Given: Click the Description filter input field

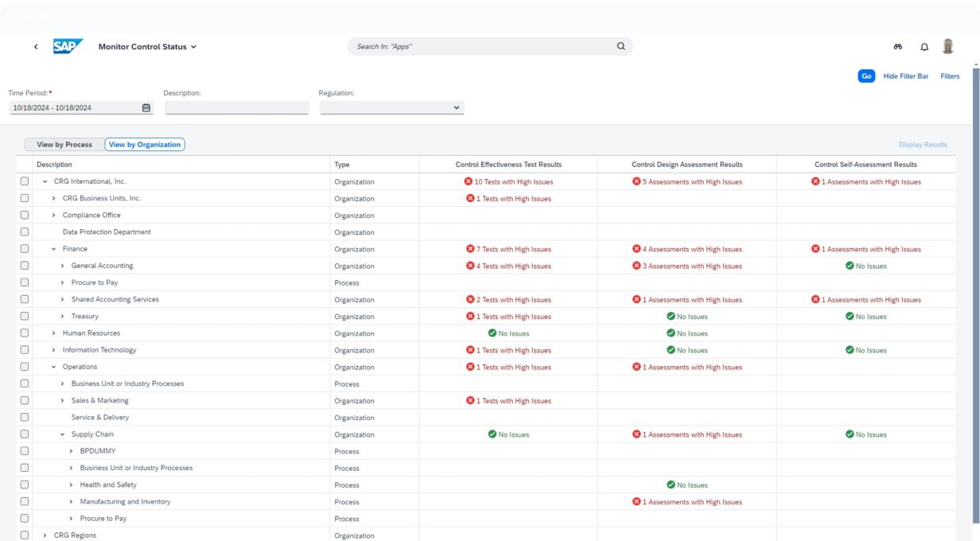Looking at the screenshot, I should tap(236, 107).
